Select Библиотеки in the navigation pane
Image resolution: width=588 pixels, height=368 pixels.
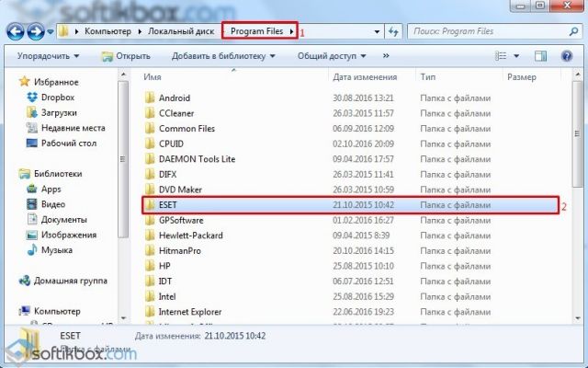click(x=58, y=174)
